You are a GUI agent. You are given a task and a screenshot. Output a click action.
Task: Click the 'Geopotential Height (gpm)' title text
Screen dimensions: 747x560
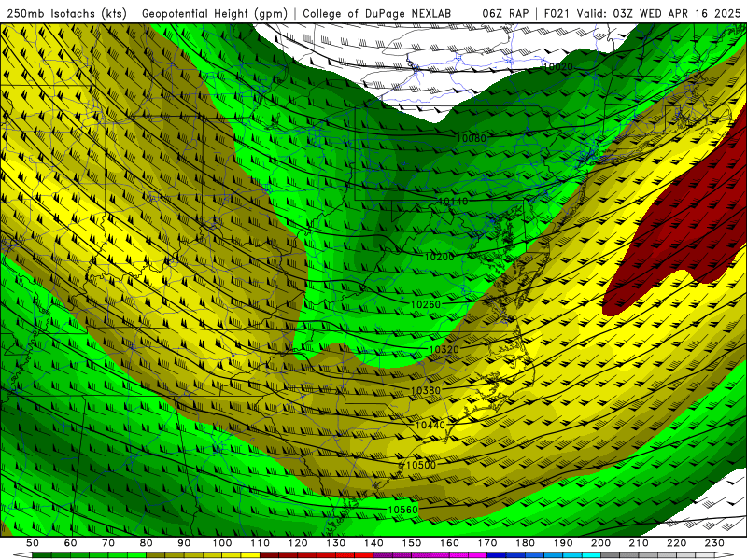[215, 14]
